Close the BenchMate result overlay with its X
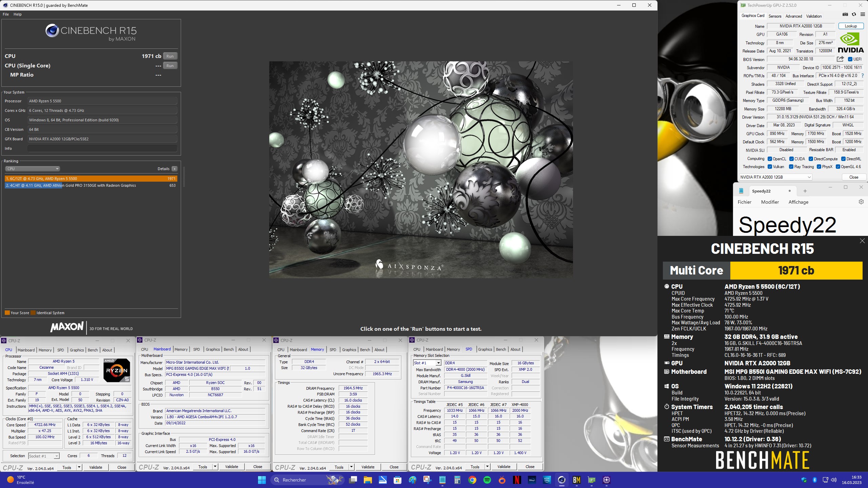The image size is (868, 488). (x=862, y=241)
